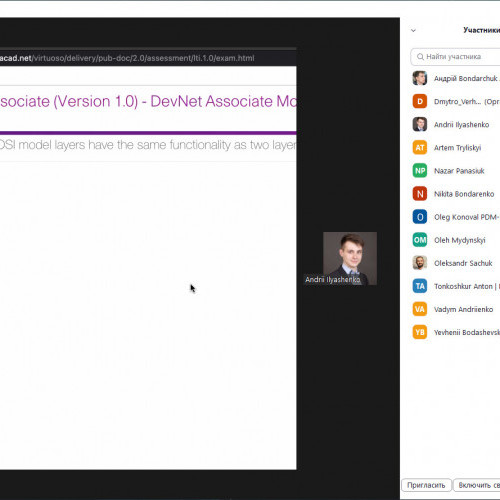Select participant name Yevhenii Bodashevskyi
This screenshot has height=500, width=500.
click(x=467, y=332)
